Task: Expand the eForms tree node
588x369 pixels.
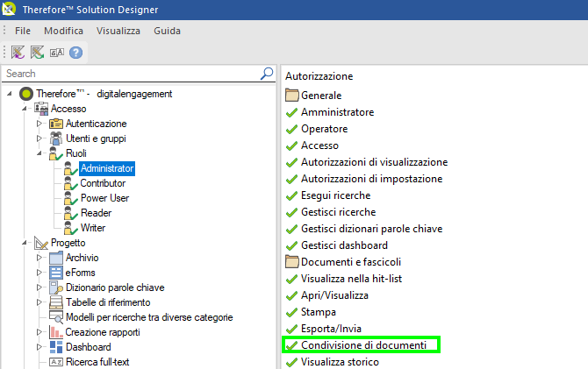Action: click(x=39, y=273)
